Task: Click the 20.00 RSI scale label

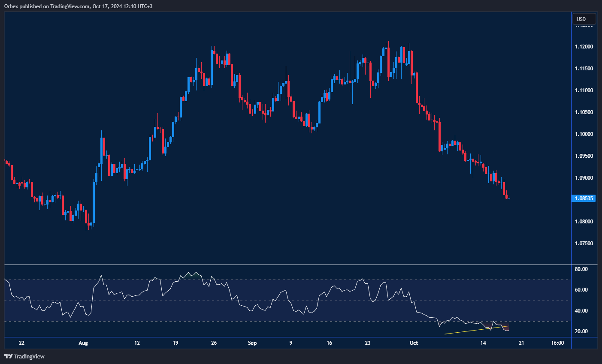Action: click(x=581, y=331)
